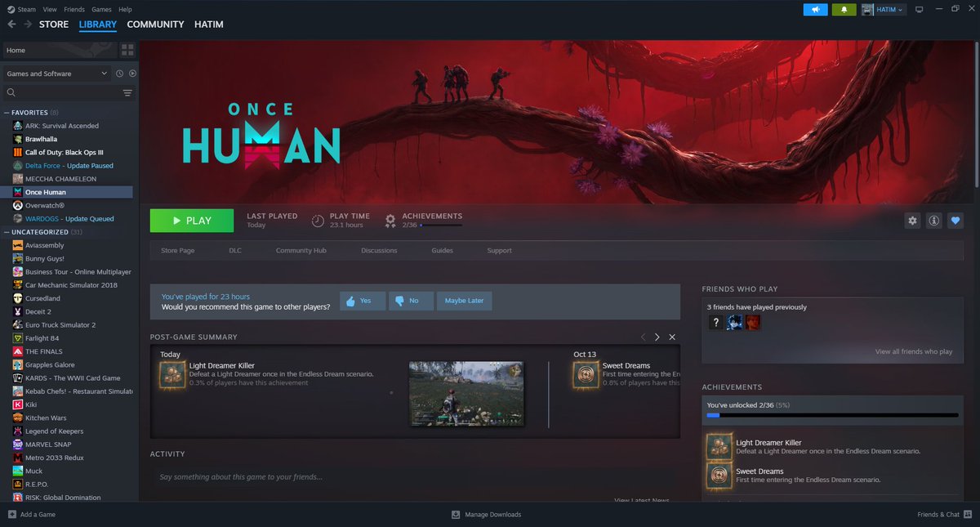Click Home in the library sidebar
Screen dimensions: 980x527
(59, 51)
